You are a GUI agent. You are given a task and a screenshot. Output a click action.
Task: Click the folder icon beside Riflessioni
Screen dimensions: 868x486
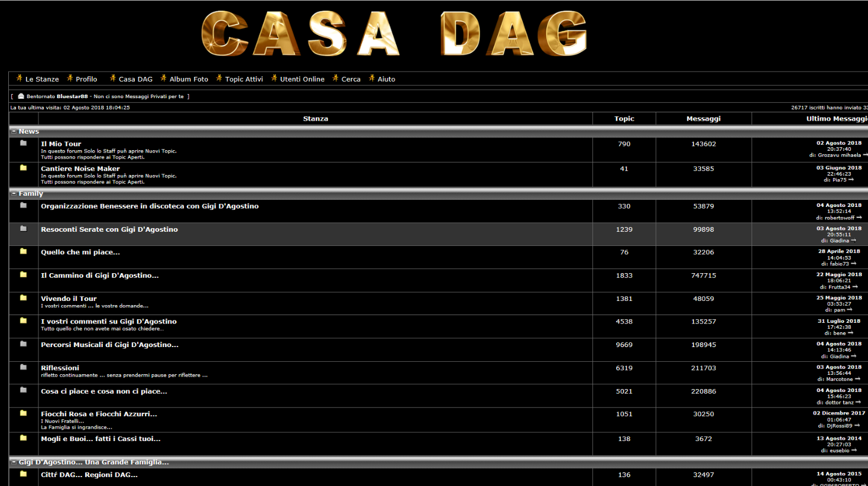[24, 367]
